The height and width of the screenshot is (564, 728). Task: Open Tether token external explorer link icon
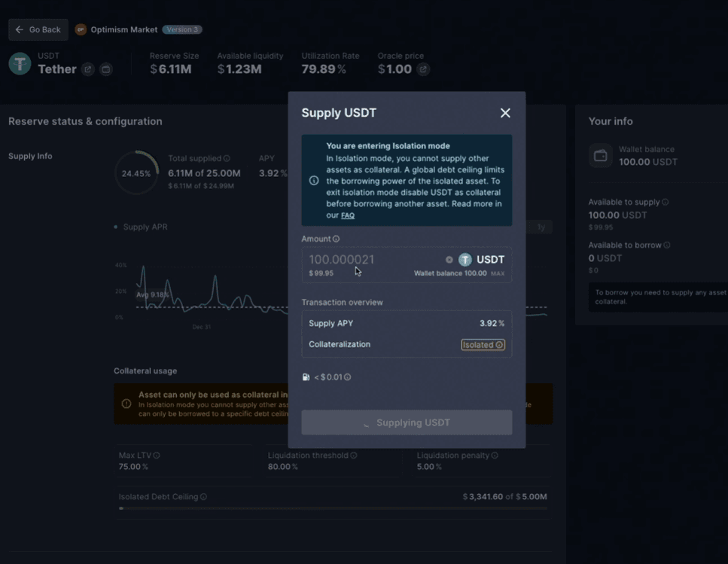tap(88, 69)
